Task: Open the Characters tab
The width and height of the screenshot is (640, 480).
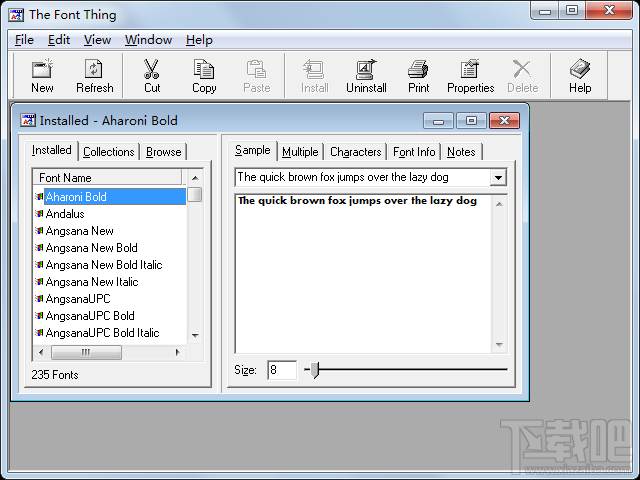Action: point(356,152)
